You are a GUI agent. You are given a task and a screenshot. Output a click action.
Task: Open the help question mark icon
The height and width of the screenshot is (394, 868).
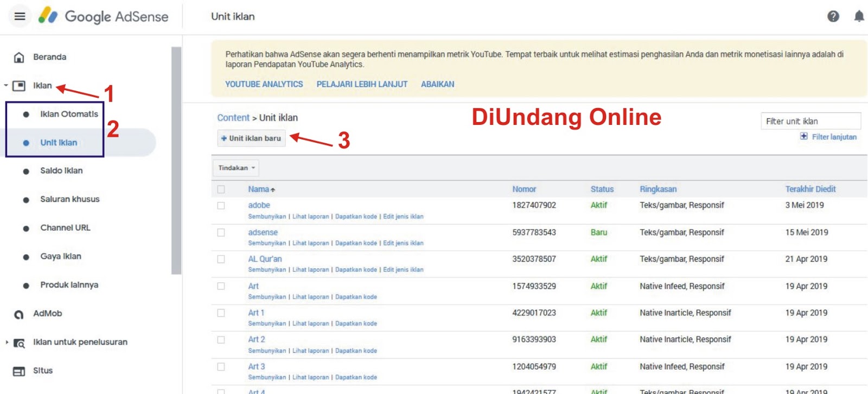point(833,16)
